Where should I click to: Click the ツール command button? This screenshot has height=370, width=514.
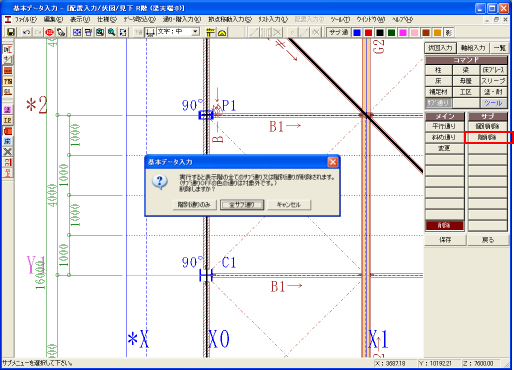493,103
